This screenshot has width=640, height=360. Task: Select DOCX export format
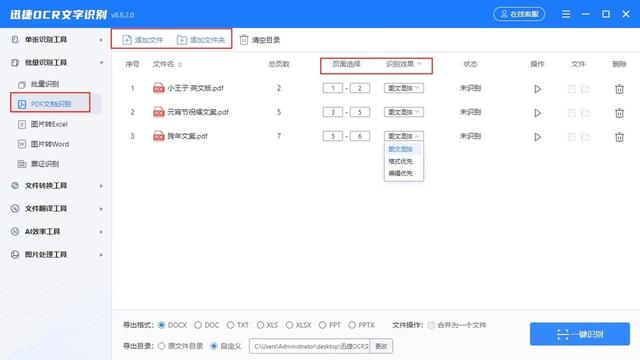[x=162, y=325]
